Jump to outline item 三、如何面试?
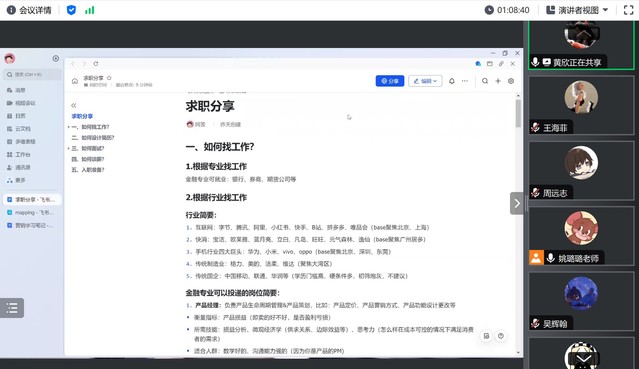This screenshot has width=639, height=369. pyautogui.click(x=88, y=148)
